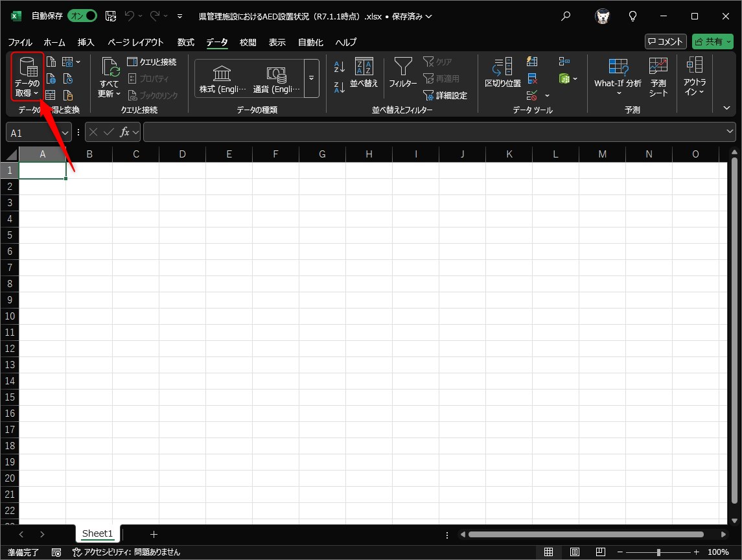The image size is (742, 560).
Task: Click the コメント comments button
Action: [x=666, y=41]
